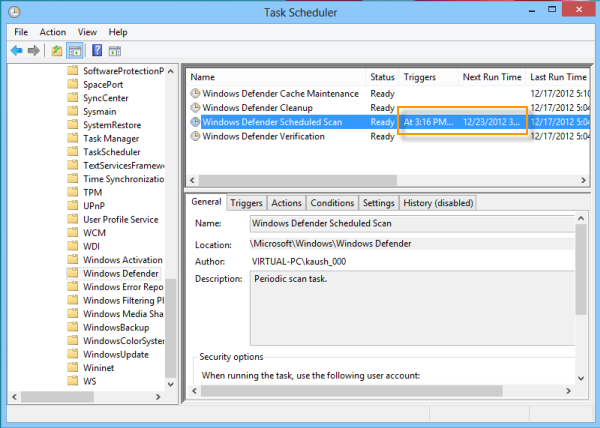The height and width of the screenshot is (428, 600).
Task: Click the Forward arrow toolbar icon
Action: coord(34,50)
